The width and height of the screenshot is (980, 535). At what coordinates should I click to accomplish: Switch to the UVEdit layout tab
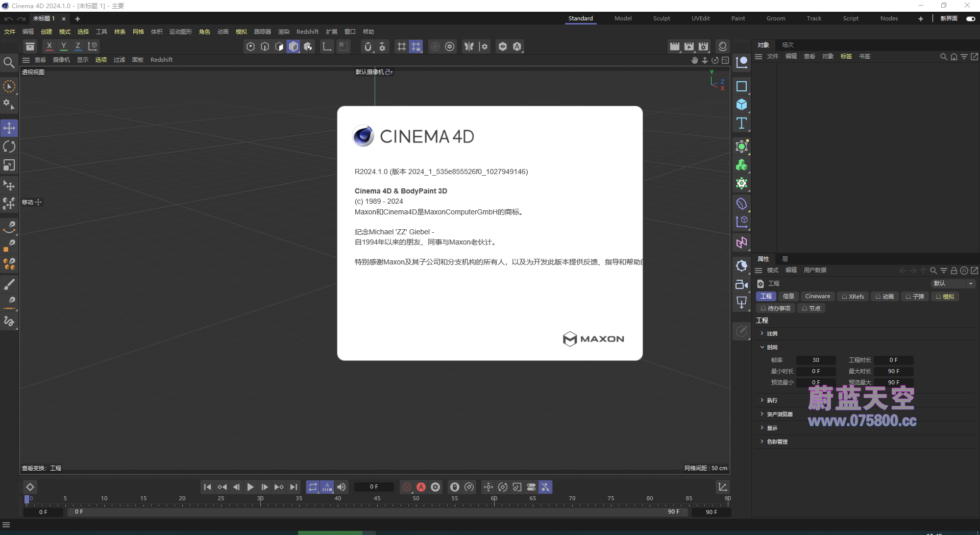coord(701,18)
